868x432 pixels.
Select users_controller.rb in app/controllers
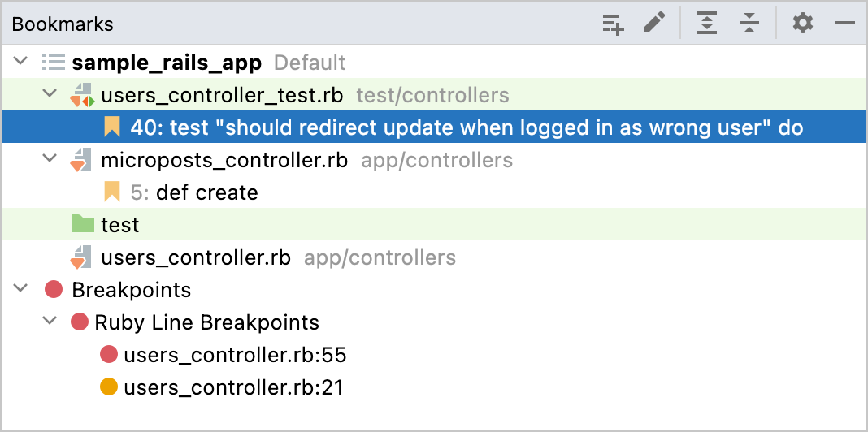195,257
